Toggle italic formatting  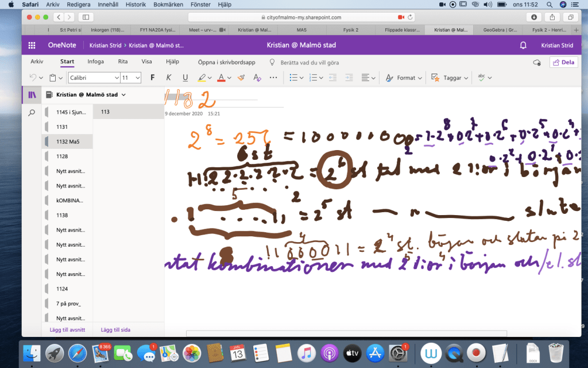pyautogui.click(x=169, y=78)
